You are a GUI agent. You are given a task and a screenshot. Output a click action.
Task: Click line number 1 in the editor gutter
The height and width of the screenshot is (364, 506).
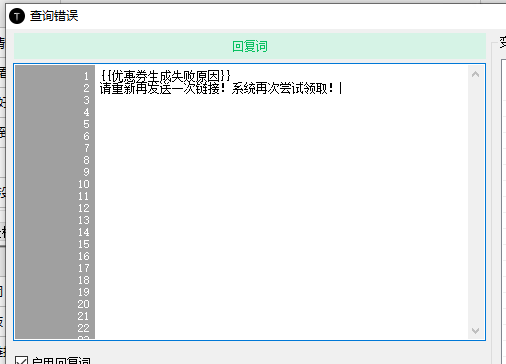tap(87, 76)
